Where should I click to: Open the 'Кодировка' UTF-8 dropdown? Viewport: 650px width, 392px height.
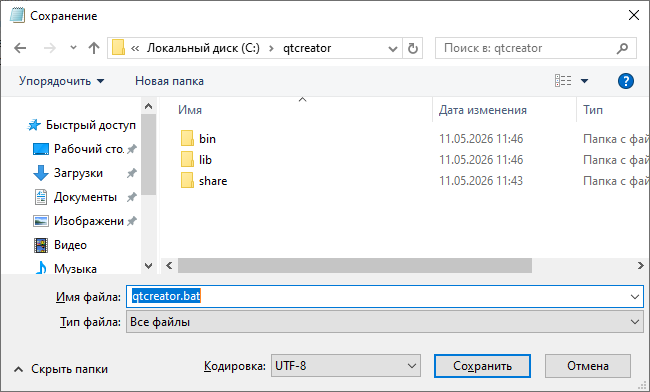(x=346, y=366)
